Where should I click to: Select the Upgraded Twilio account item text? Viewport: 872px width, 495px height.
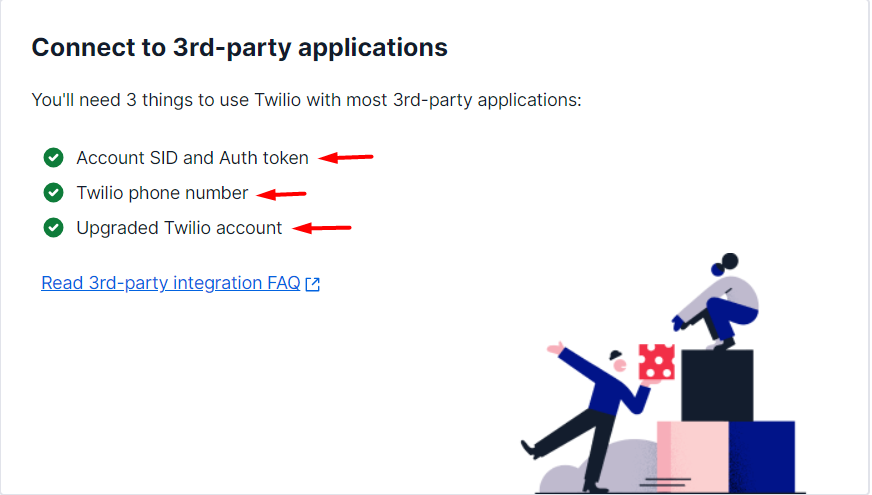(x=179, y=228)
